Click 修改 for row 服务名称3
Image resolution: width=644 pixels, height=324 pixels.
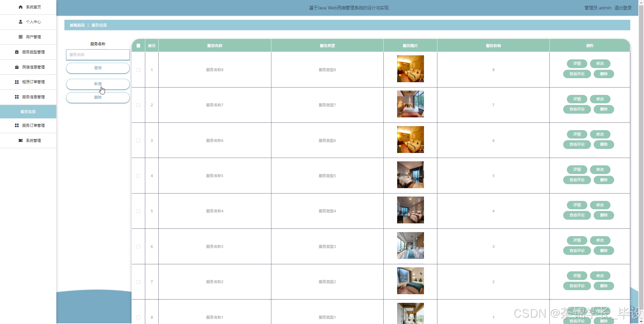600,240
